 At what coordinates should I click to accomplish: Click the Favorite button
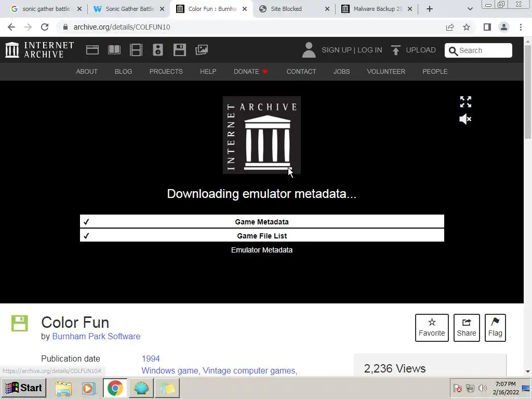pyautogui.click(x=432, y=328)
